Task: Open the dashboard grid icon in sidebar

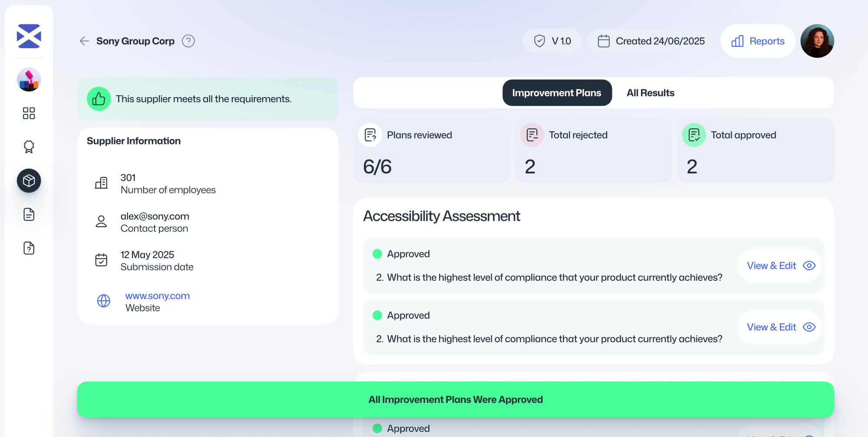Action: pyautogui.click(x=29, y=113)
